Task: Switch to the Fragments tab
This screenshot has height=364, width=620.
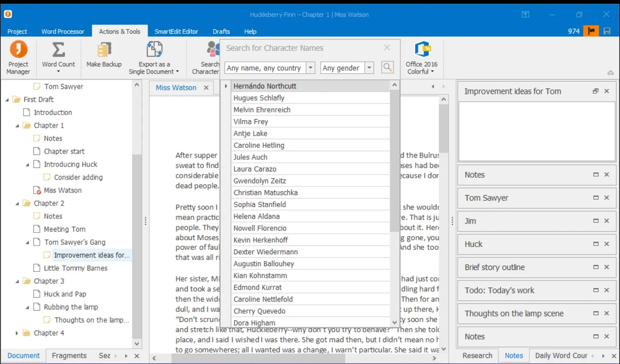Action: (69, 356)
